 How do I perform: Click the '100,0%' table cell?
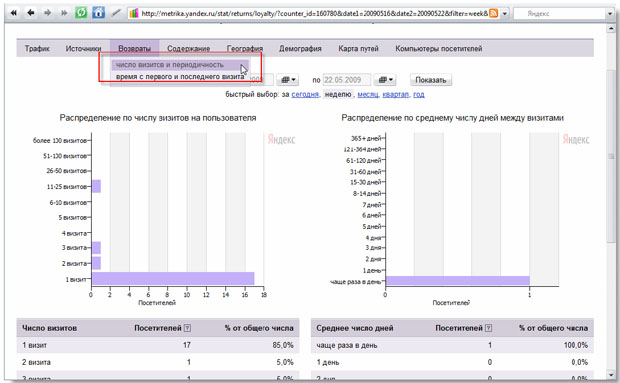tap(576, 345)
